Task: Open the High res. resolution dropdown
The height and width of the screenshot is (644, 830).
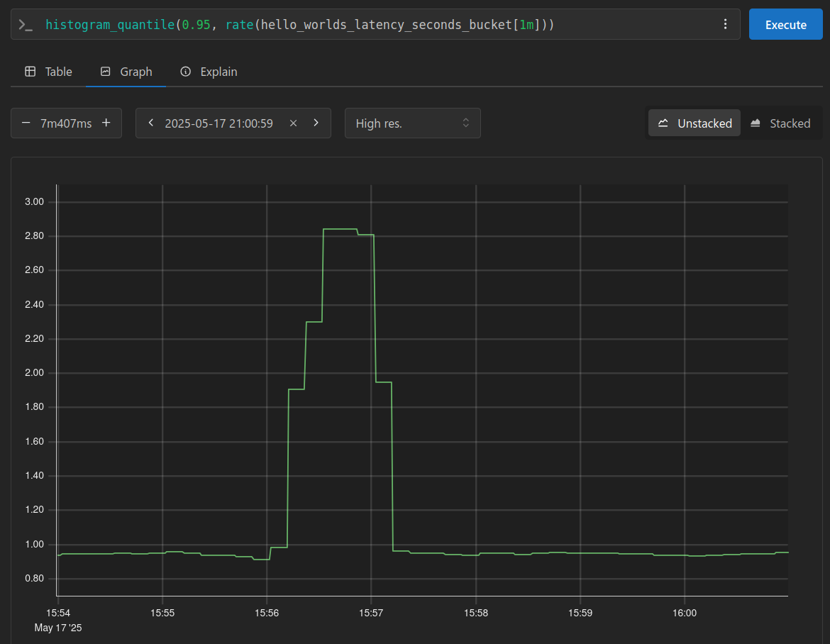Action: 412,123
